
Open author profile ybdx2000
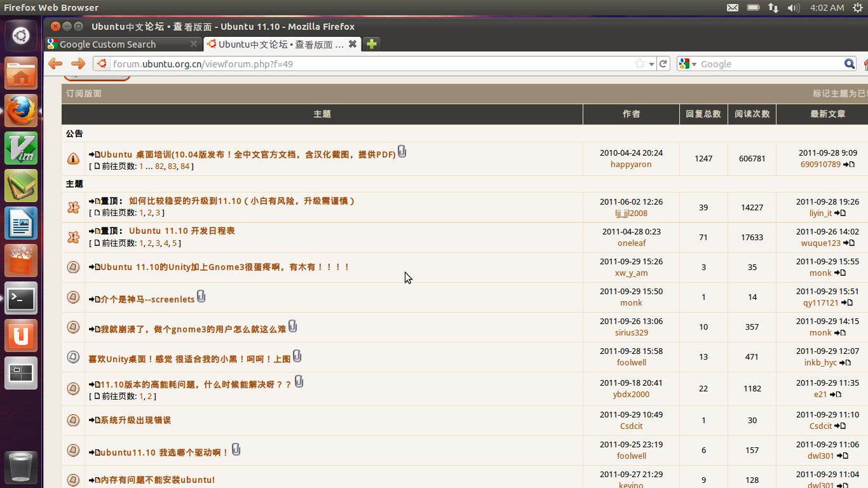[631, 395]
